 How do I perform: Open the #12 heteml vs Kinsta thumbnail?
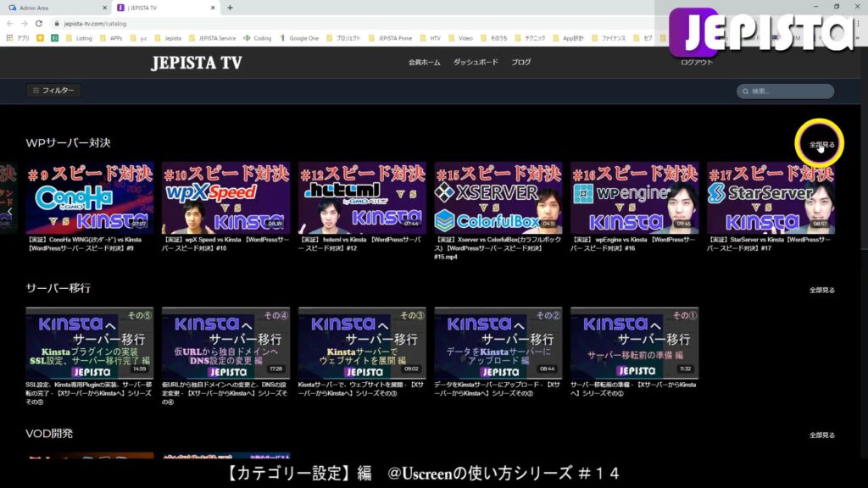[362, 197]
